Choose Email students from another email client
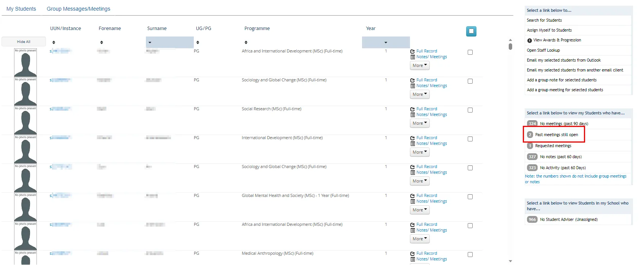The image size is (644, 265). tap(575, 70)
